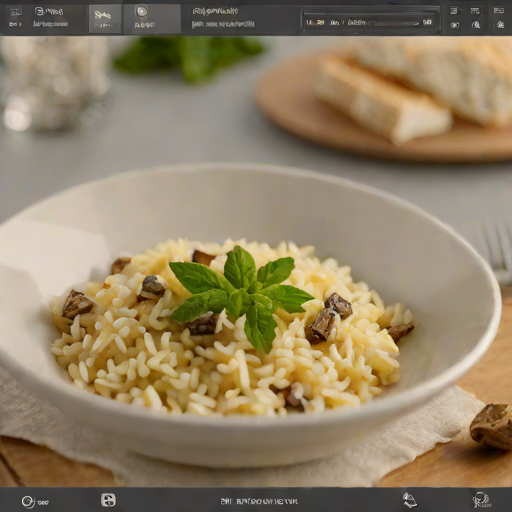Click the upper-left icon in top-right cluster
The width and height of the screenshot is (512, 512).
point(454,11)
